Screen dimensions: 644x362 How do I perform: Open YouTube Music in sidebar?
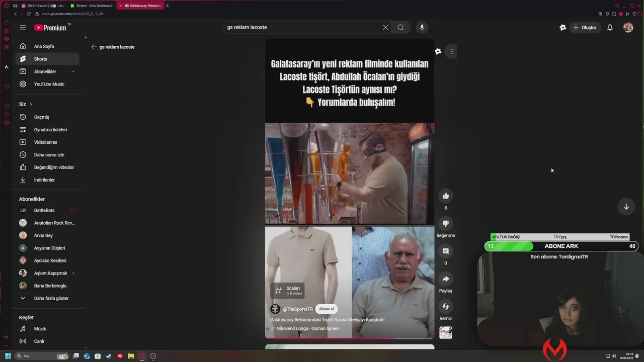pyautogui.click(x=47, y=84)
